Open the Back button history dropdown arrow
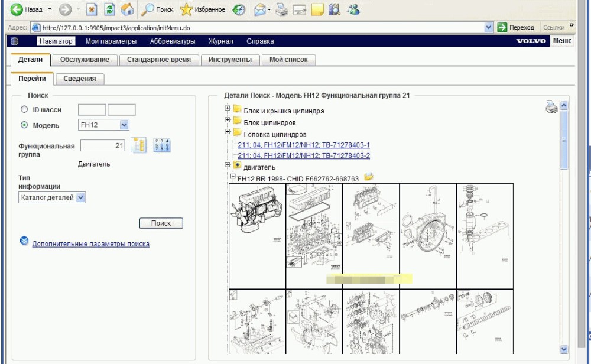Viewport: 591px width, 364px height. click(50, 9)
